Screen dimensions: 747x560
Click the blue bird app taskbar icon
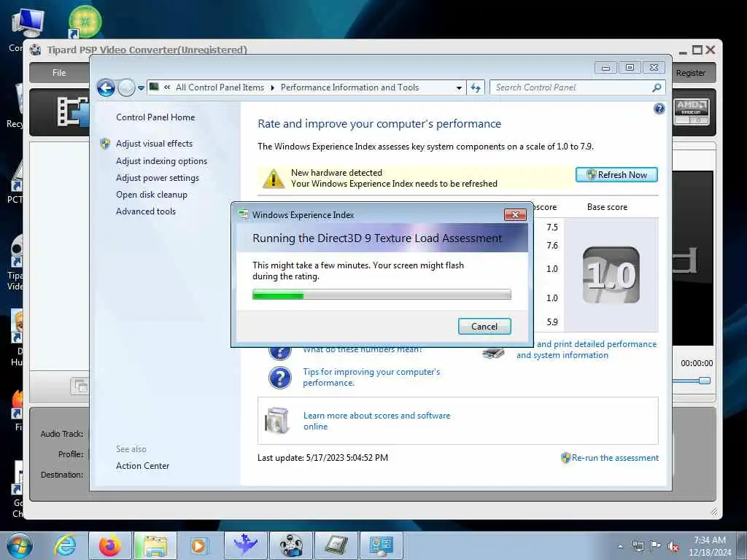[245, 545]
